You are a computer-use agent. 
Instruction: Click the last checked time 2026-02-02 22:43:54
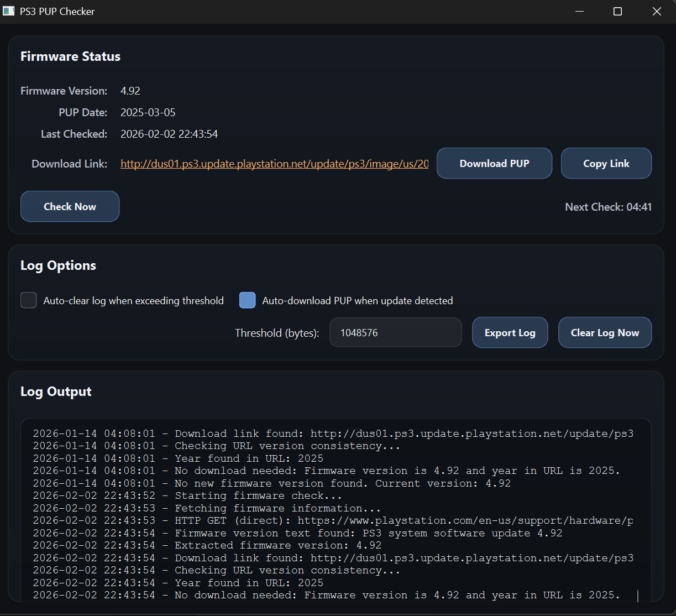[169, 134]
